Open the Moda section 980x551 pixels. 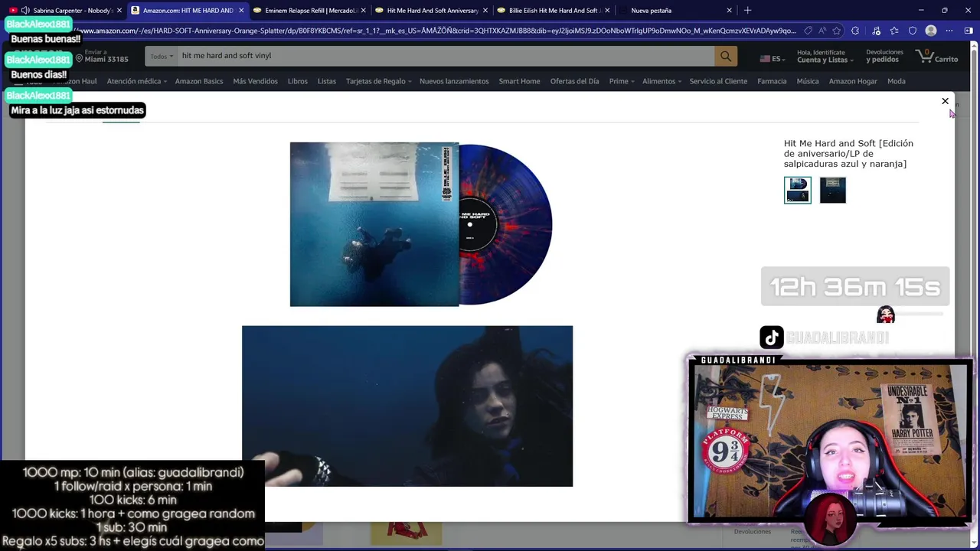pyautogui.click(x=897, y=81)
